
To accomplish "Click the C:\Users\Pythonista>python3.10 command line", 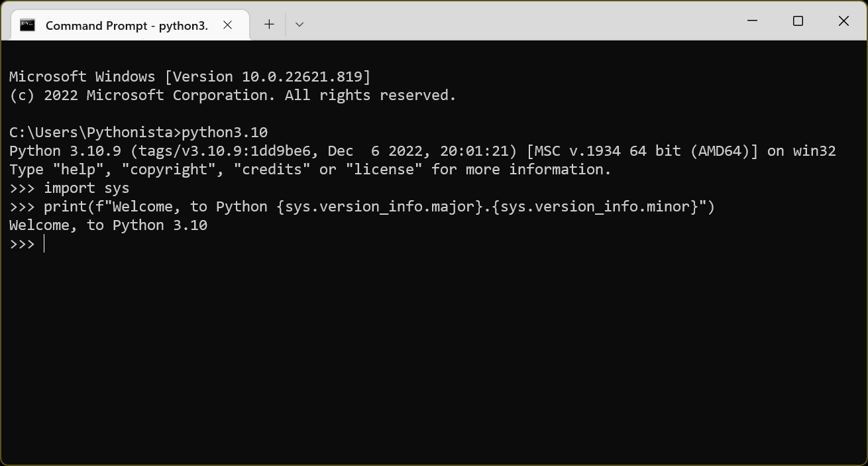I will [138, 133].
